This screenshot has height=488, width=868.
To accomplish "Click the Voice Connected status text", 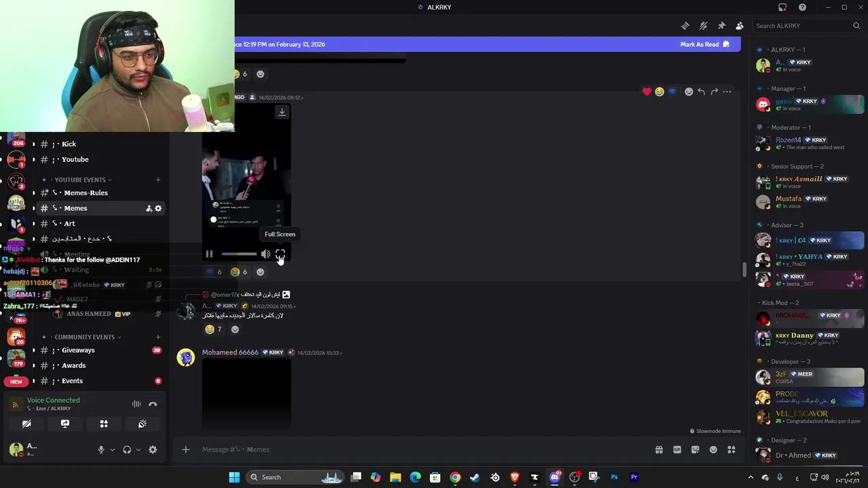I will pos(53,400).
